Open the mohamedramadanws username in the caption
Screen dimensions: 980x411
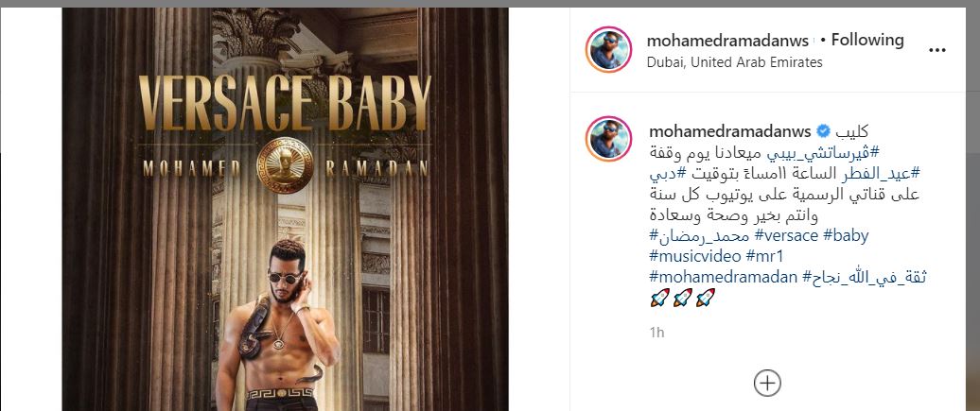point(730,131)
